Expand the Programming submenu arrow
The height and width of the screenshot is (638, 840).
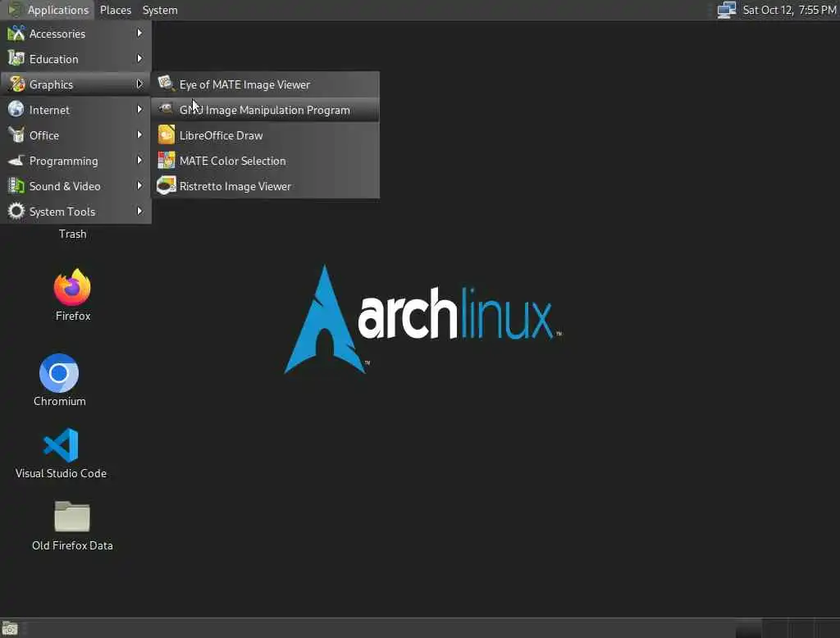click(139, 160)
